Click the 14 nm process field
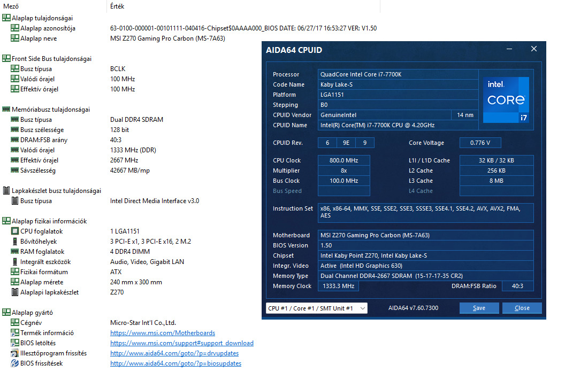Viewport: 588px width, 388px height. click(465, 114)
